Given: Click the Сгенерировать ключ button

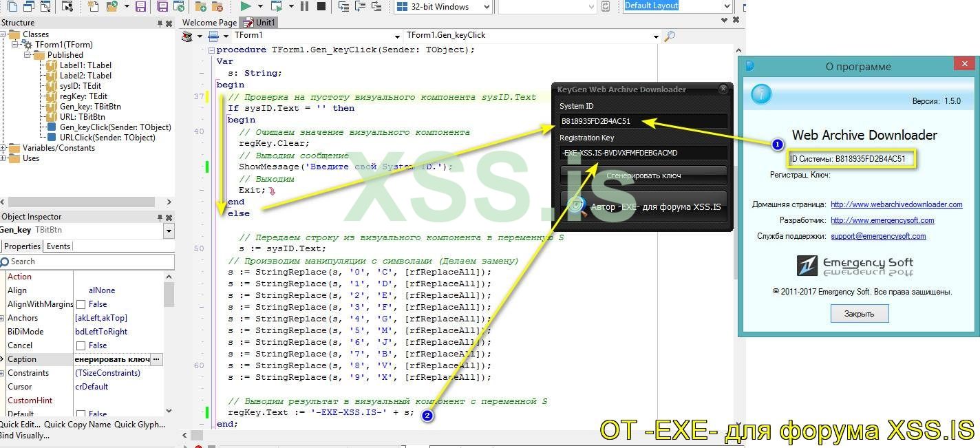Looking at the screenshot, I should (x=643, y=175).
